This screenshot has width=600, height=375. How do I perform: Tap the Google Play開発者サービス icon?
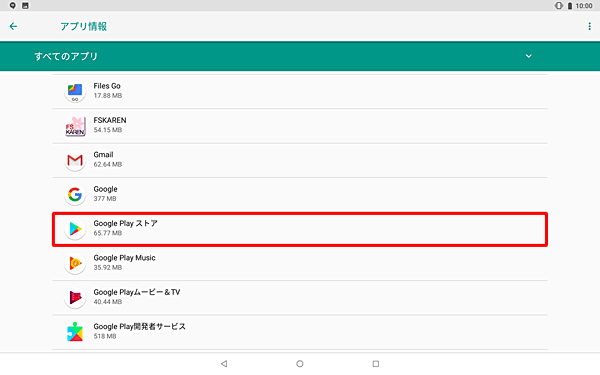pyautogui.click(x=75, y=332)
